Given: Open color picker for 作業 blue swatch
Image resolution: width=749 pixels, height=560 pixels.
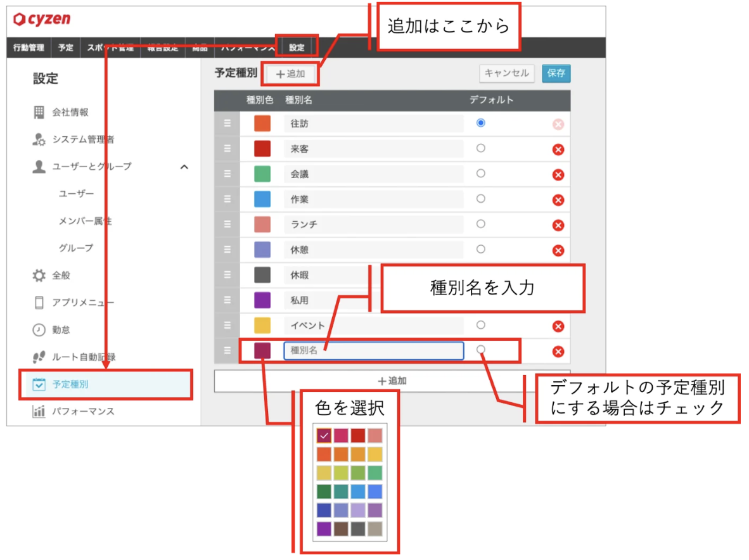Looking at the screenshot, I should point(262,200).
